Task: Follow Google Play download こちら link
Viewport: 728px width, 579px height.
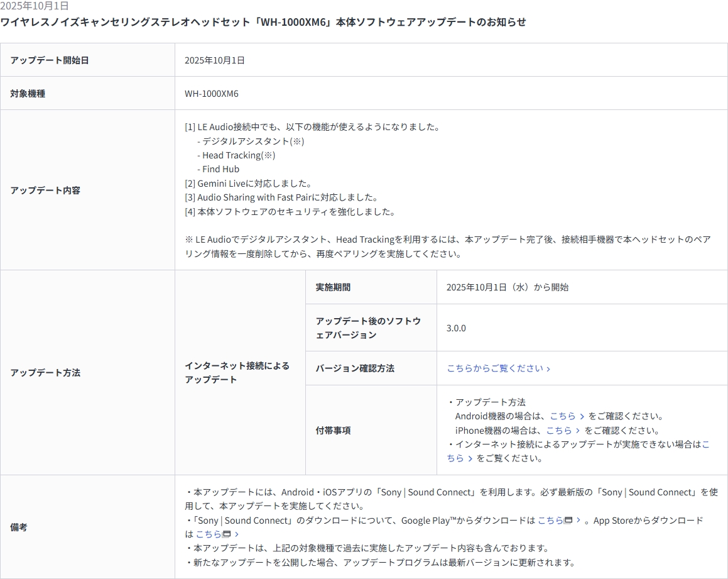Action: coord(550,521)
